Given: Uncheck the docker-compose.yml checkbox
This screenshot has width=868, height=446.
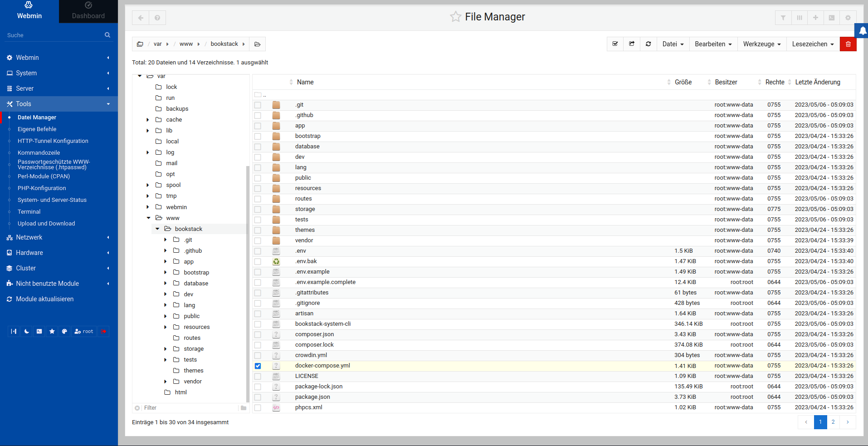Looking at the screenshot, I should click(258, 366).
